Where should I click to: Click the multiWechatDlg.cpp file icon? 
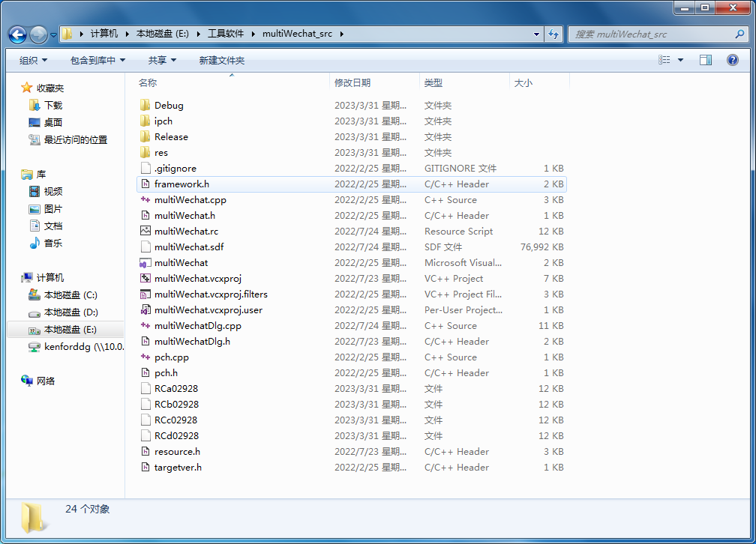pos(145,325)
